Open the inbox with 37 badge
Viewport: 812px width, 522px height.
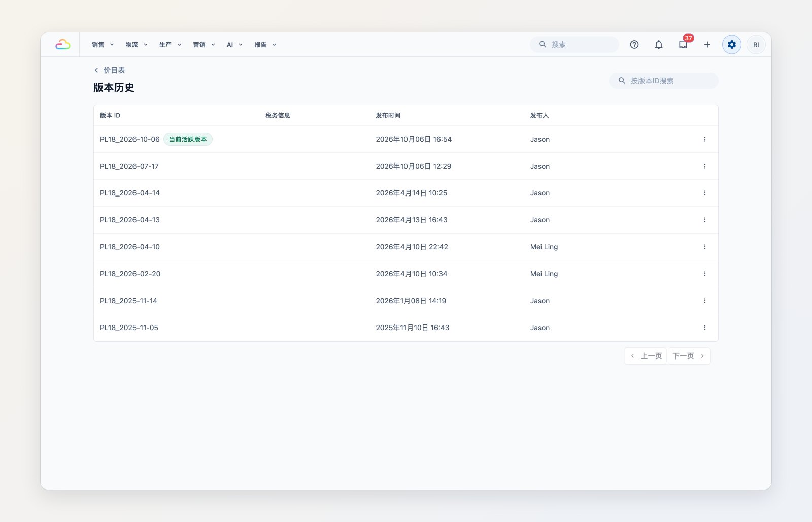pyautogui.click(x=683, y=45)
